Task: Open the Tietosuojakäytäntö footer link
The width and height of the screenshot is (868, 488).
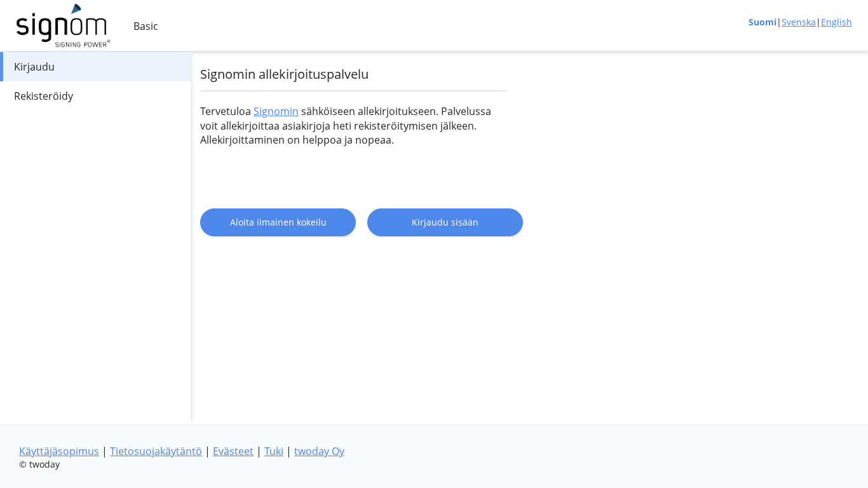Action: click(x=156, y=451)
